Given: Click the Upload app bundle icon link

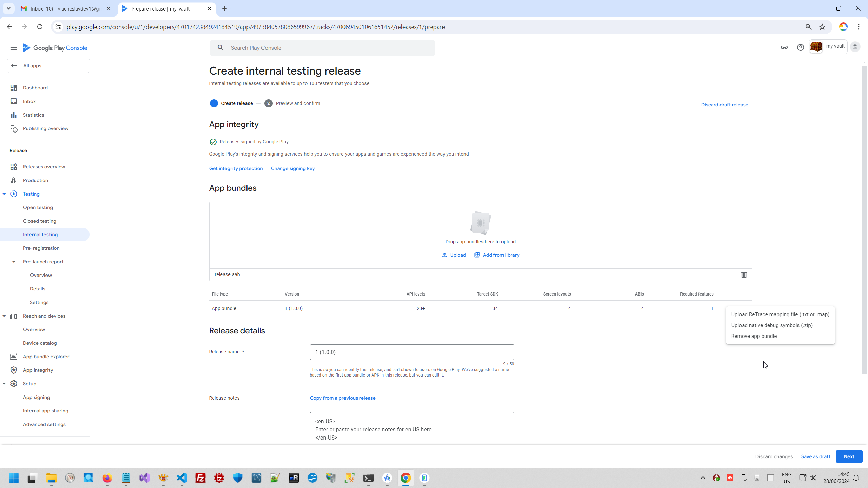Looking at the screenshot, I should pos(454,255).
